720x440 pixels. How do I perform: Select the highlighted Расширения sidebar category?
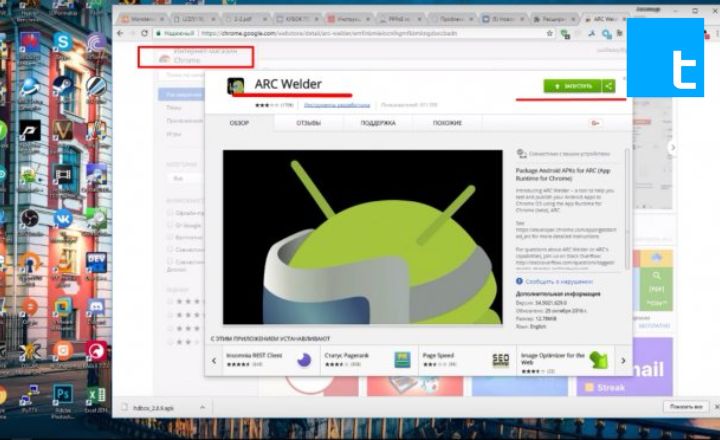pos(182,94)
